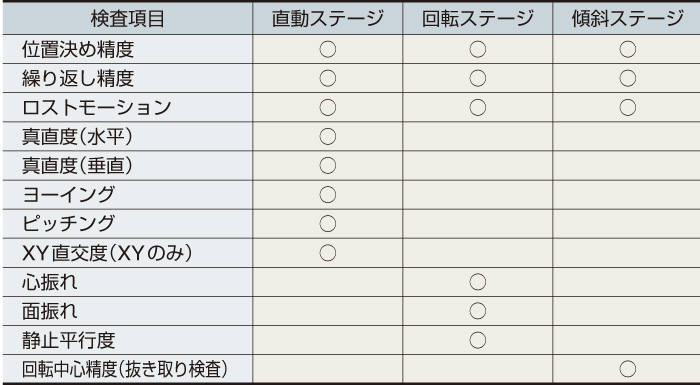Click circle in 回転中心精度(抜き取り検査) row
Viewport: 700px width, 385px height.
[x=628, y=369]
